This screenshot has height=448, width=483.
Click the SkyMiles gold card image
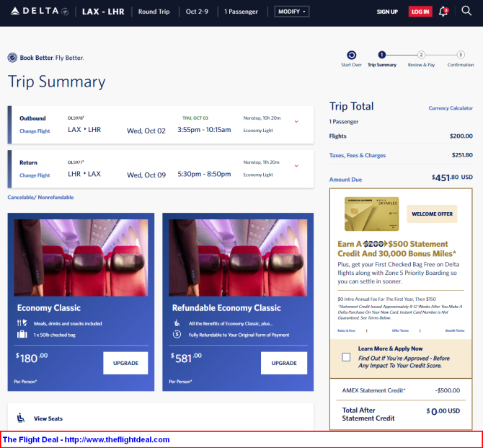point(371,214)
